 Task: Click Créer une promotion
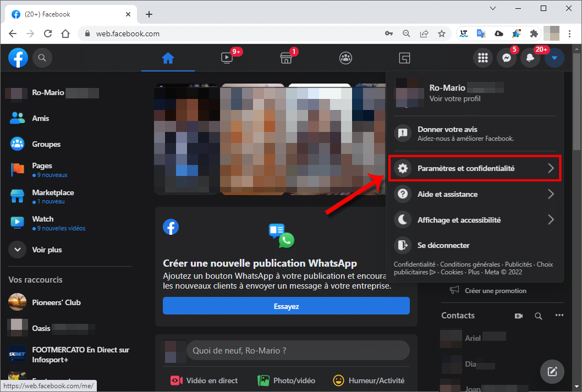click(488, 291)
